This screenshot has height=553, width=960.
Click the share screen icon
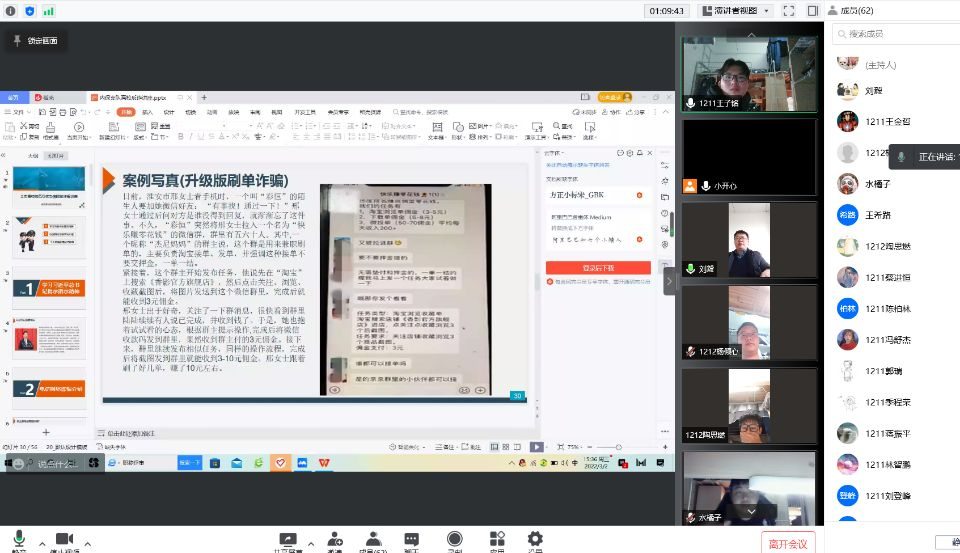point(289,539)
